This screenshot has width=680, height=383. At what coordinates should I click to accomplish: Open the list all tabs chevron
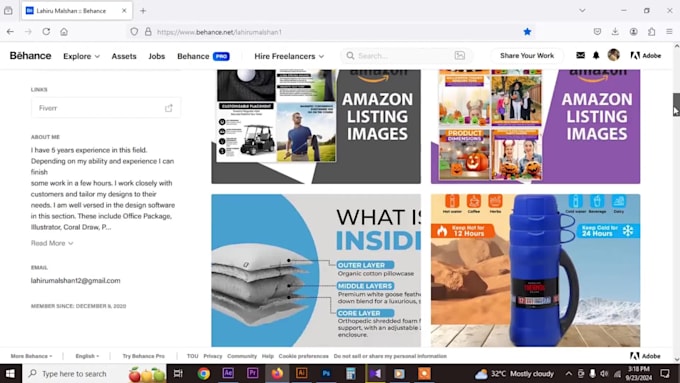tap(582, 11)
